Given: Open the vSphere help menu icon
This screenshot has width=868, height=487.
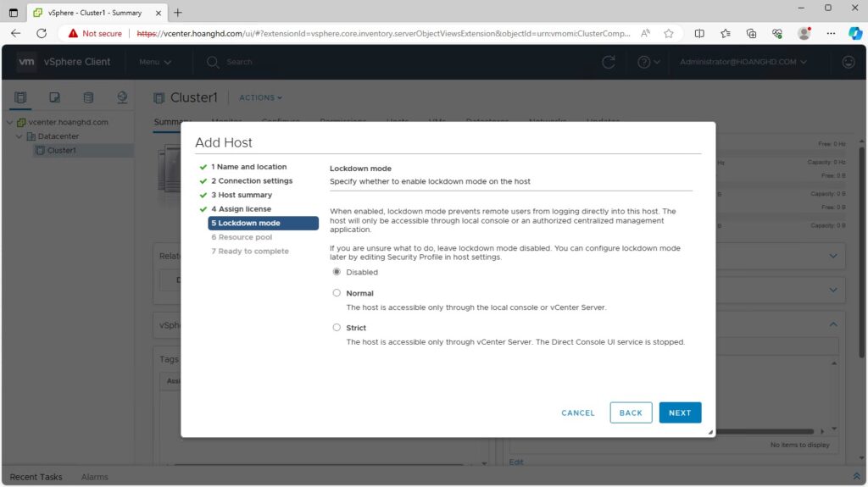Looking at the screenshot, I should tap(643, 62).
